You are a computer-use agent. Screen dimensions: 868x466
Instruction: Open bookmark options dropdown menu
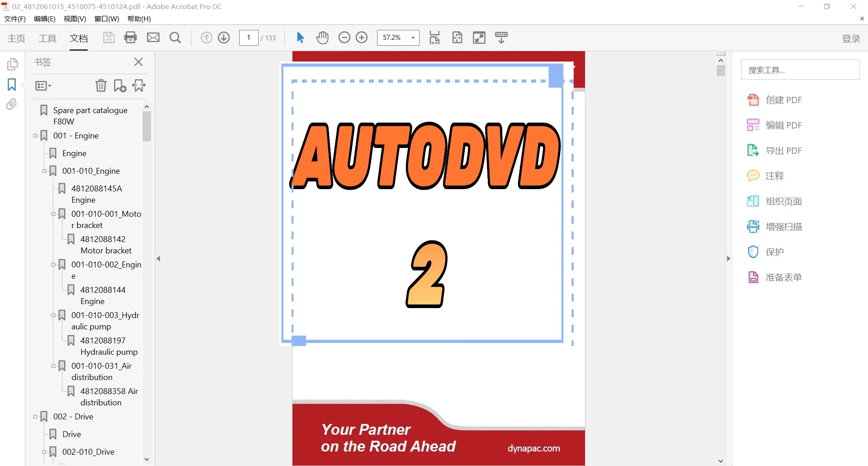tap(43, 86)
